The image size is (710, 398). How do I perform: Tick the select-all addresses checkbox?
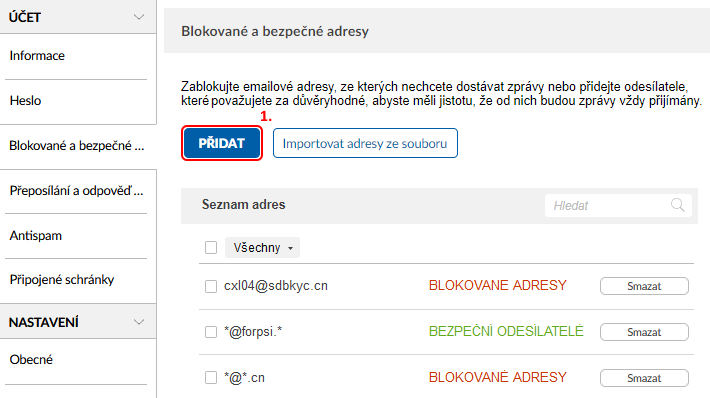[211, 248]
